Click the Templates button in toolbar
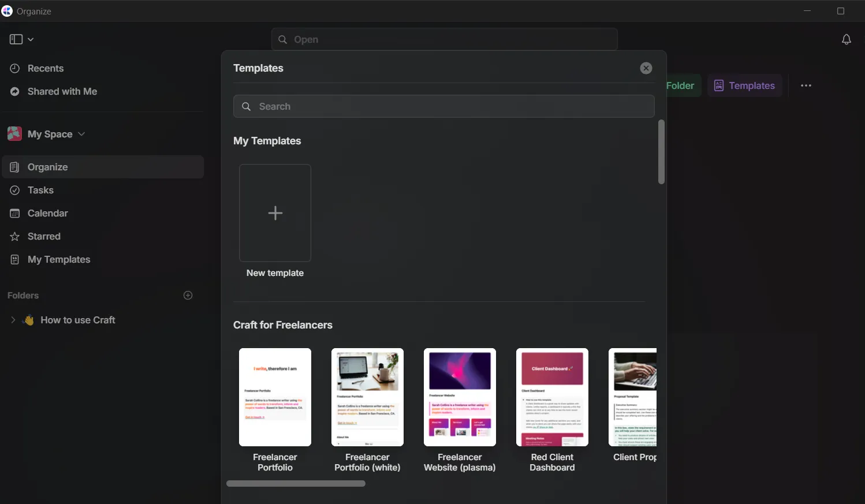Viewport: 865px width, 504px height. (x=744, y=85)
